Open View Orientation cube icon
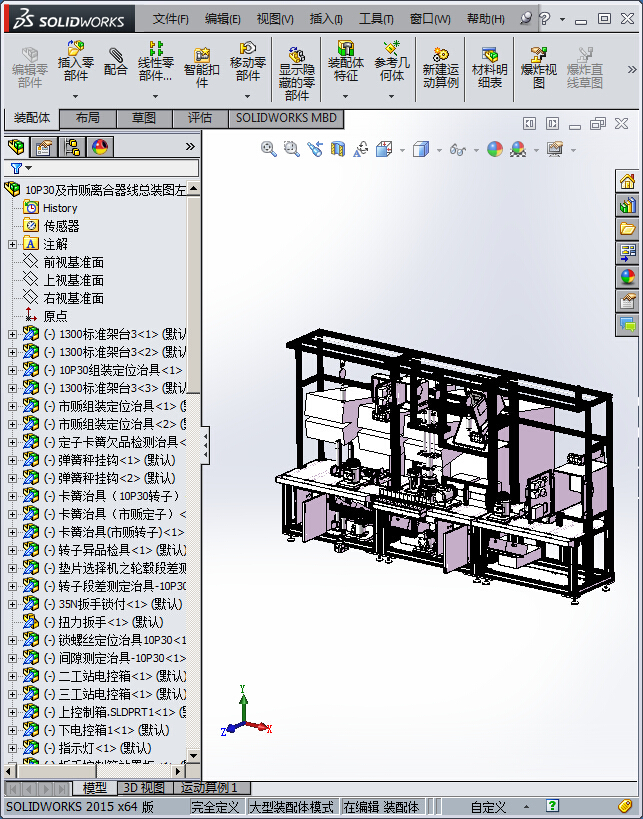This screenshot has width=643, height=819. tap(384, 149)
